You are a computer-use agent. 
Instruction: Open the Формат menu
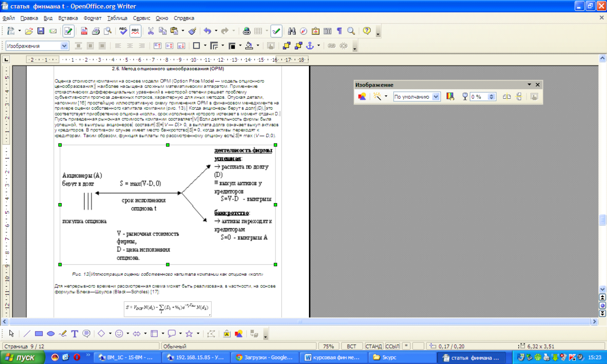coord(92,18)
